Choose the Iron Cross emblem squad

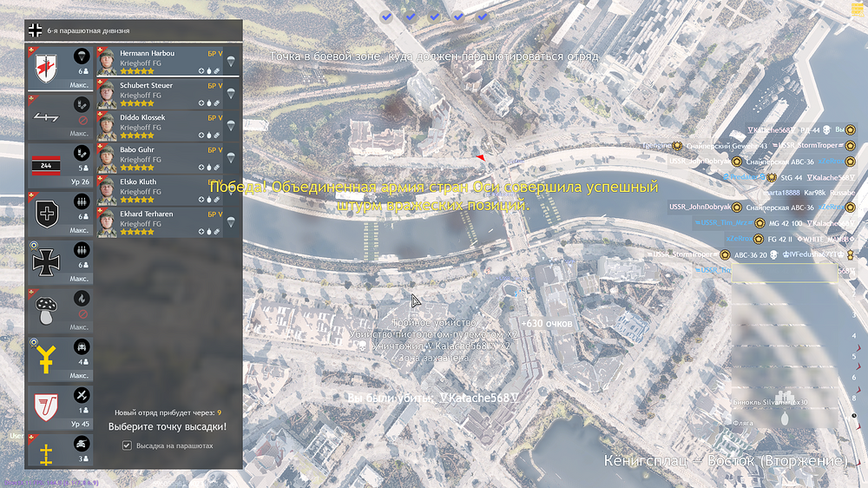[x=60, y=262]
